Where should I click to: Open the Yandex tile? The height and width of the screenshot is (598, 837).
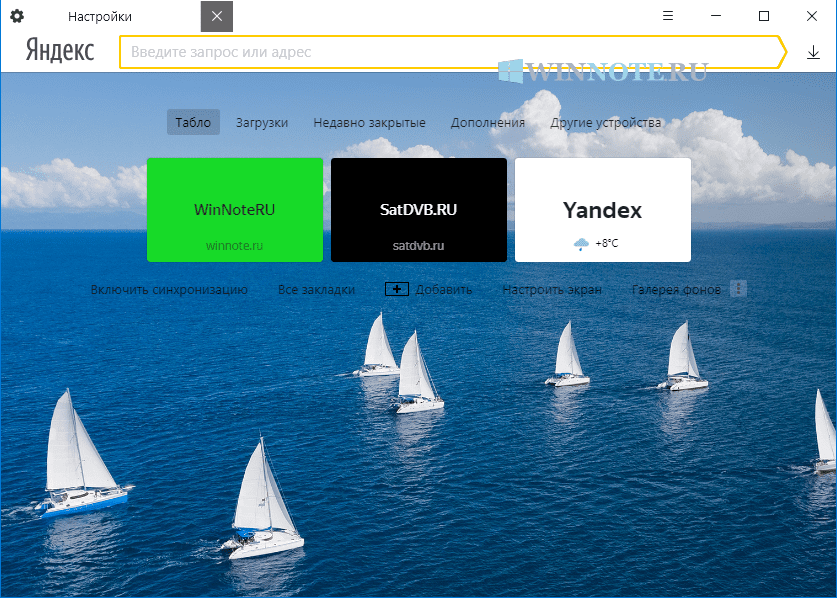pyautogui.click(x=603, y=209)
